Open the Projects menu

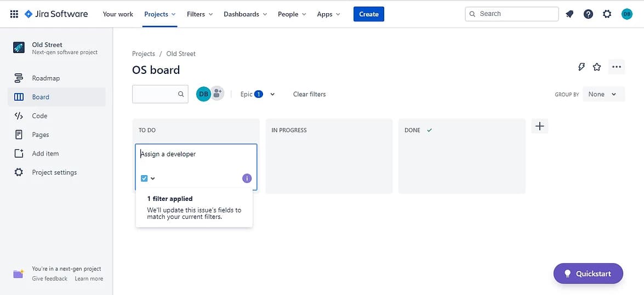click(159, 14)
